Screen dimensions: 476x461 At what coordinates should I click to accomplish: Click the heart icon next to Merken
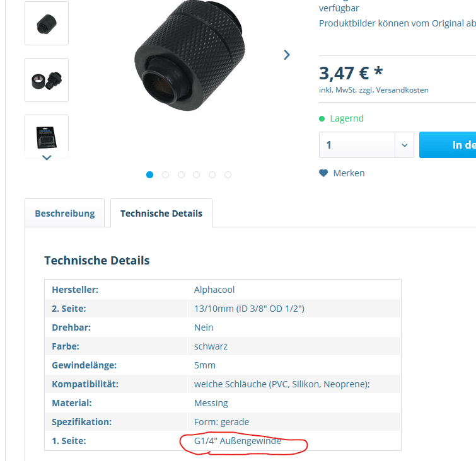pyautogui.click(x=323, y=173)
